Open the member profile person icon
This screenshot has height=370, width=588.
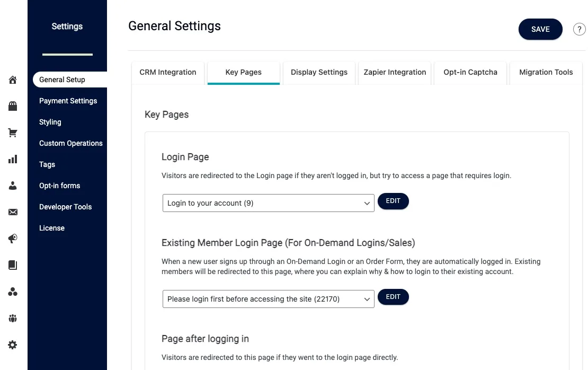[x=13, y=186]
